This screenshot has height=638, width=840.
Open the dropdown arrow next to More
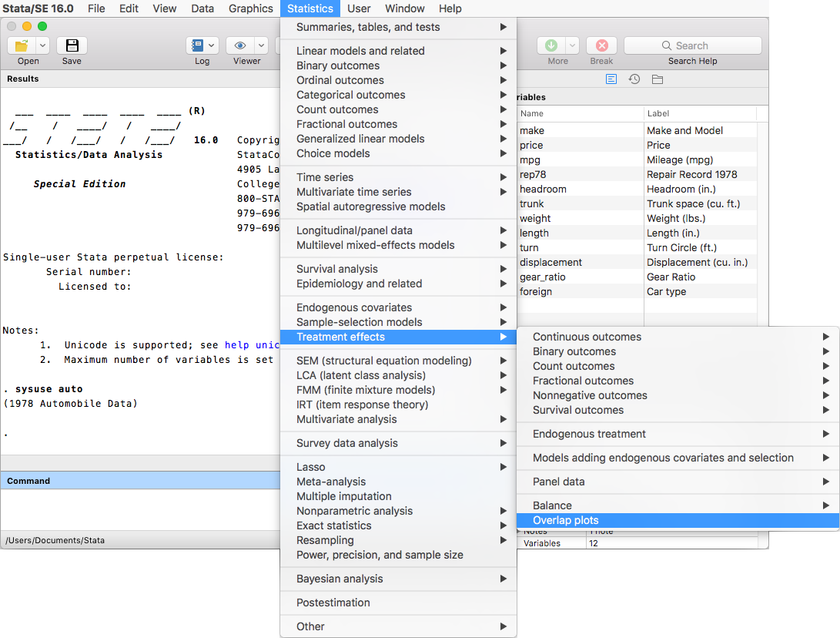(x=572, y=45)
